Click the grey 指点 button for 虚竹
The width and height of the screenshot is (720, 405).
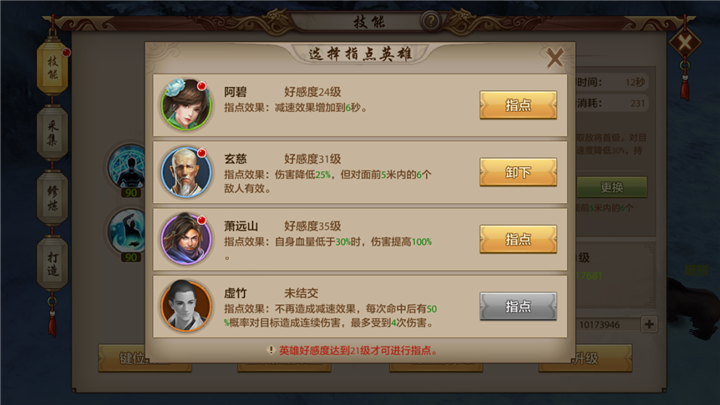[518, 306]
